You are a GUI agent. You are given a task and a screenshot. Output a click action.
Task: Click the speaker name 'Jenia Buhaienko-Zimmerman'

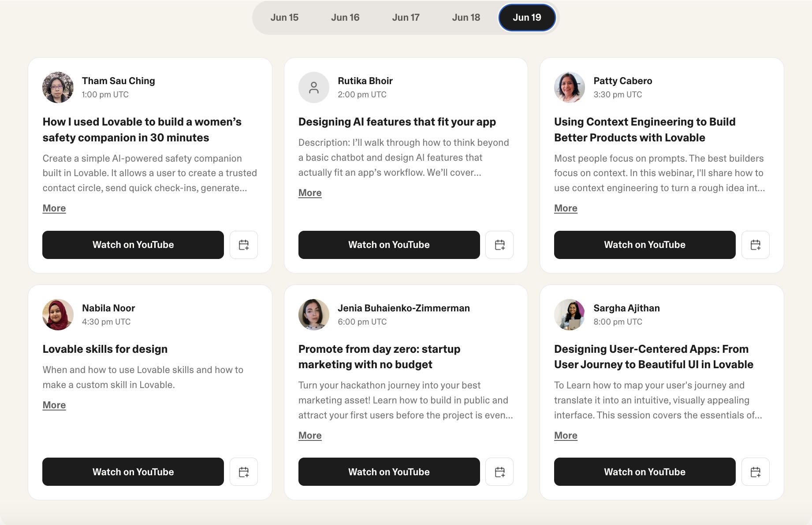click(x=404, y=308)
